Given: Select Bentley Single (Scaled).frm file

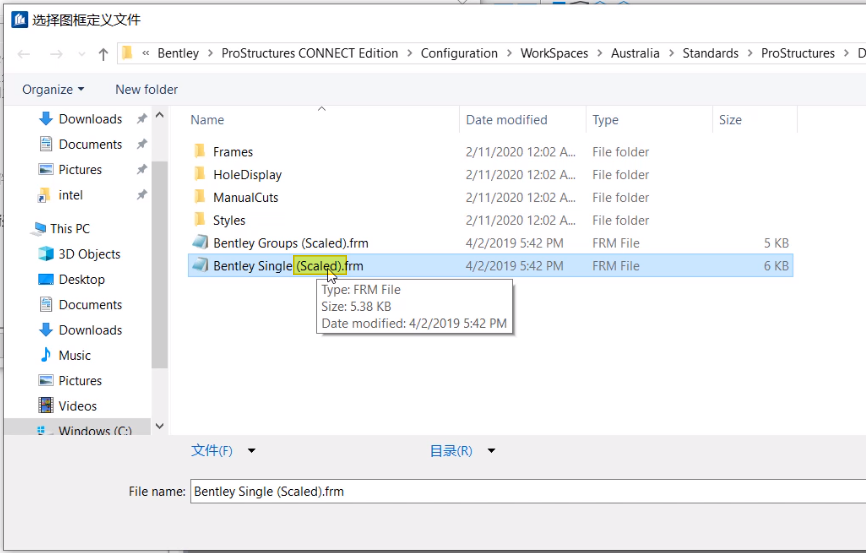Looking at the screenshot, I should pyautogui.click(x=490, y=266).
